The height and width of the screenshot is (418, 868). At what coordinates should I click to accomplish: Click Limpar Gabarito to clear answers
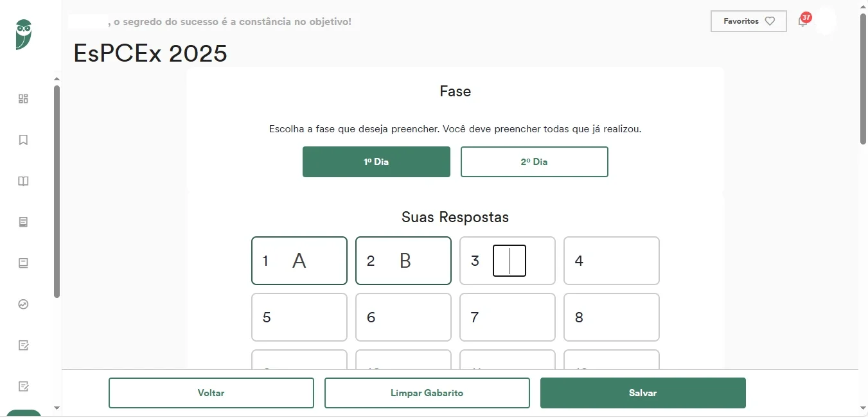(427, 393)
